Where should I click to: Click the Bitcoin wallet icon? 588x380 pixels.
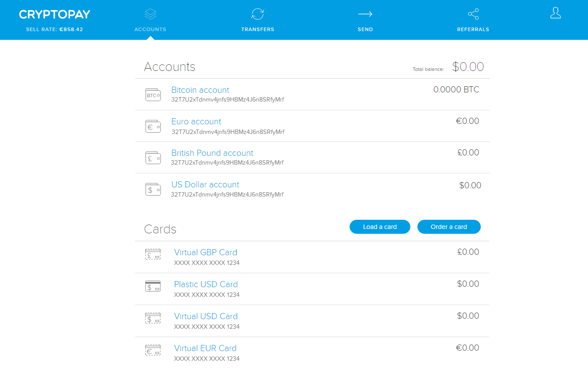click(x=153, y=94)
